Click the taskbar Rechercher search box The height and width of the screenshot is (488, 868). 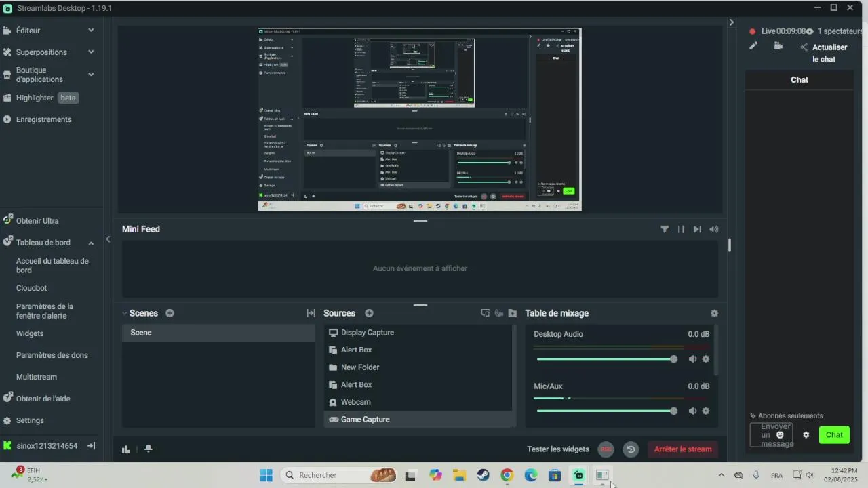(339, 475)
